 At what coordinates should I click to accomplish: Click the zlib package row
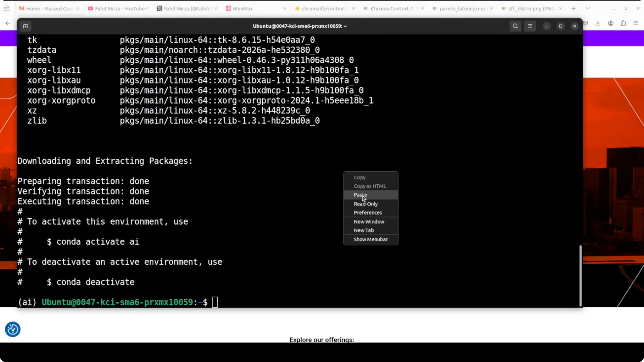coord(173,121)
